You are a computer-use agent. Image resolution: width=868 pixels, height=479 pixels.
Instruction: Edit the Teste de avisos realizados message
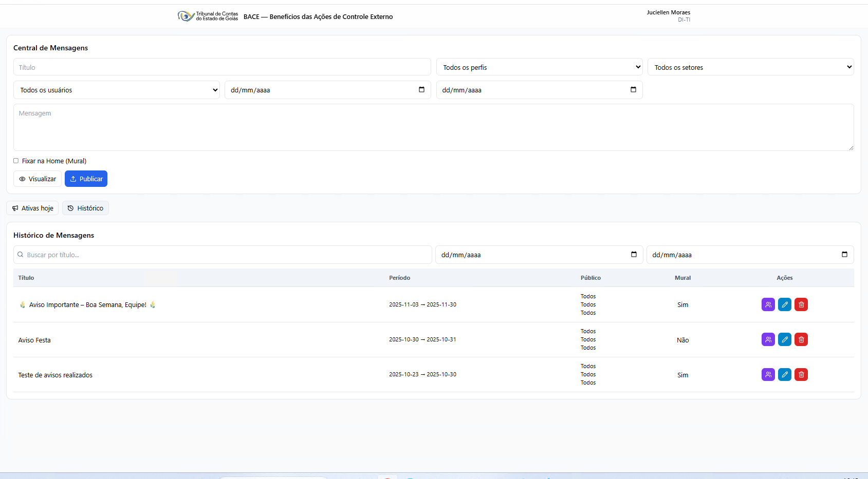coord(784,374)
